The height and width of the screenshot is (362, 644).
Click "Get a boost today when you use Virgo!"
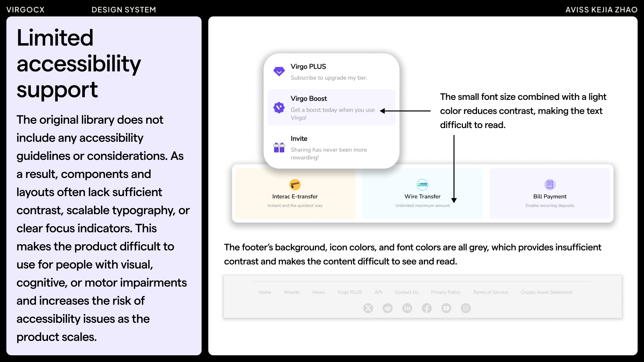[333, 114]
